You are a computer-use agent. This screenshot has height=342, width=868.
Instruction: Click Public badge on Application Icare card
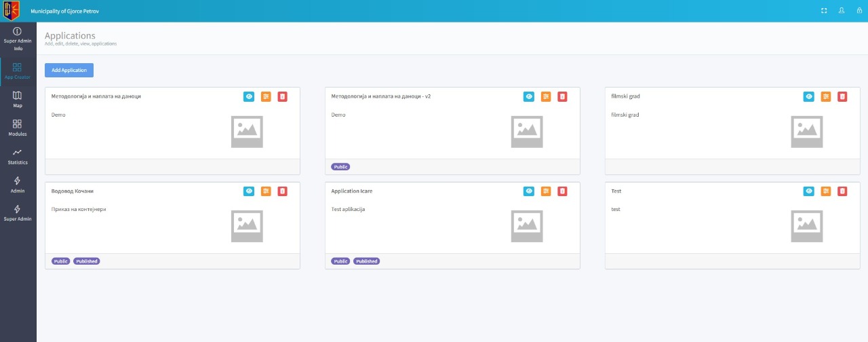(x=340, y=261)
